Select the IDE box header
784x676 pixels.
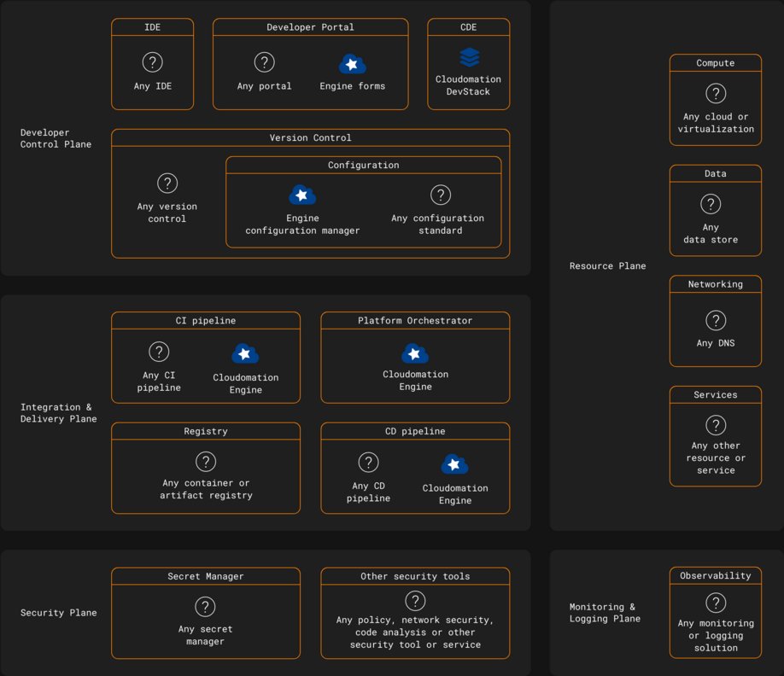(x=153, y=27)
